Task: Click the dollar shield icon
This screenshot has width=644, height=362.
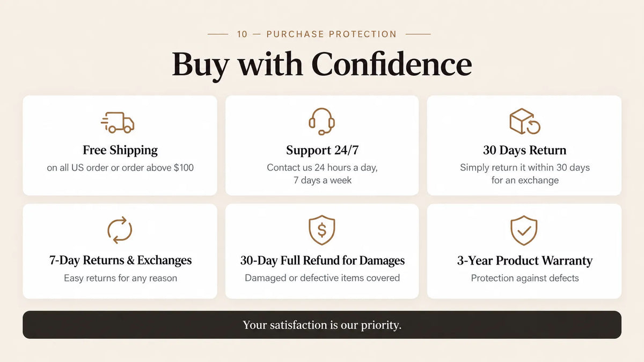Action: tap(322, 230)
